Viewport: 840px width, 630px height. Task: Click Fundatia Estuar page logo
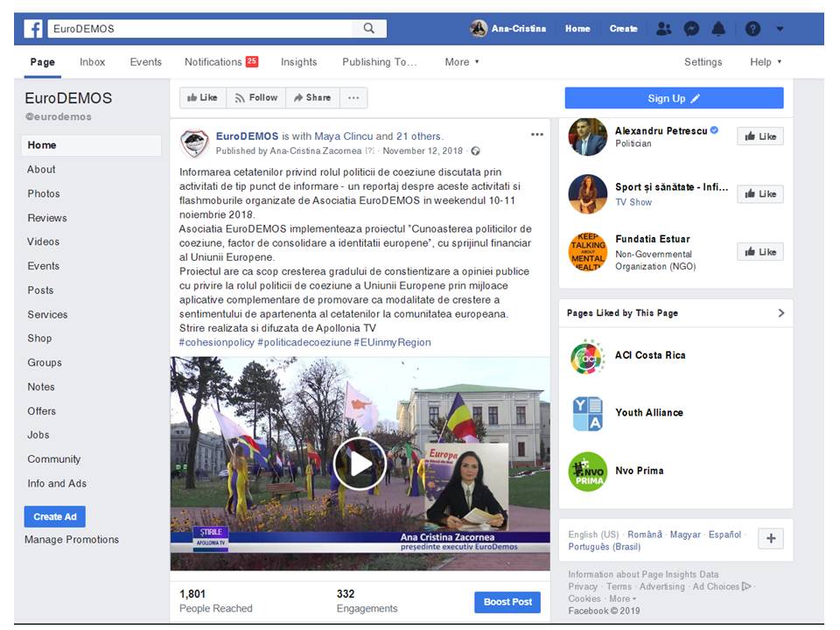[588, 252]
